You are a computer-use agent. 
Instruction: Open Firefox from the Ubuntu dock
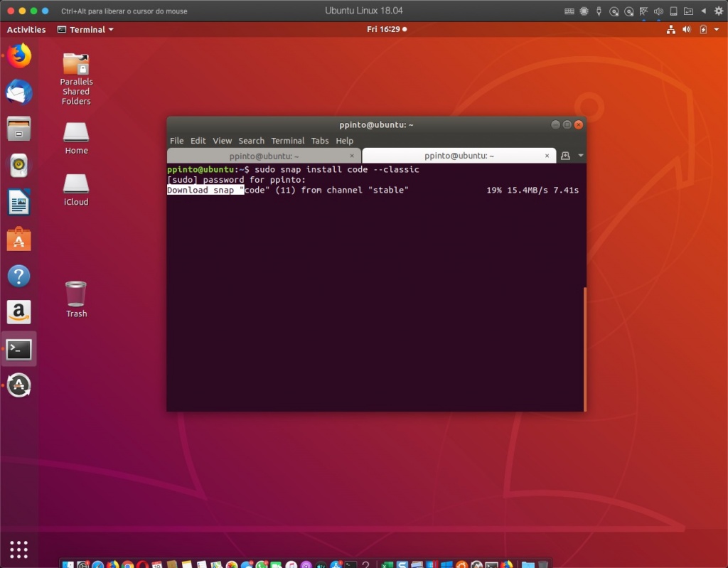tap(19, 55)
